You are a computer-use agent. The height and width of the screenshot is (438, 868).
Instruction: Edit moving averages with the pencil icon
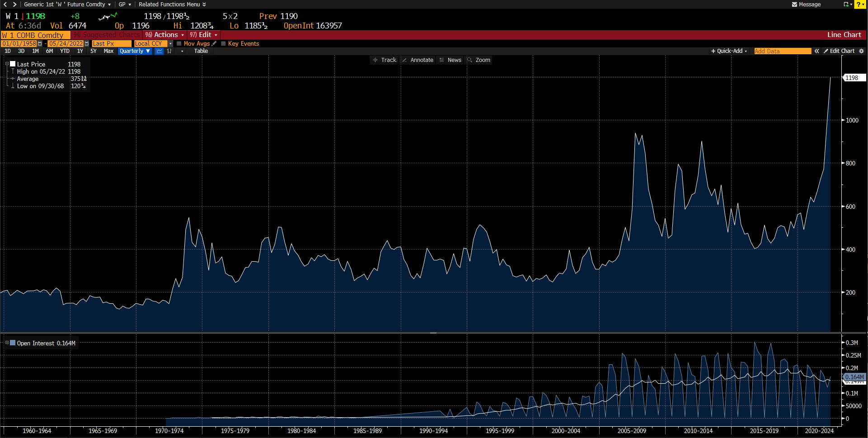214,44
